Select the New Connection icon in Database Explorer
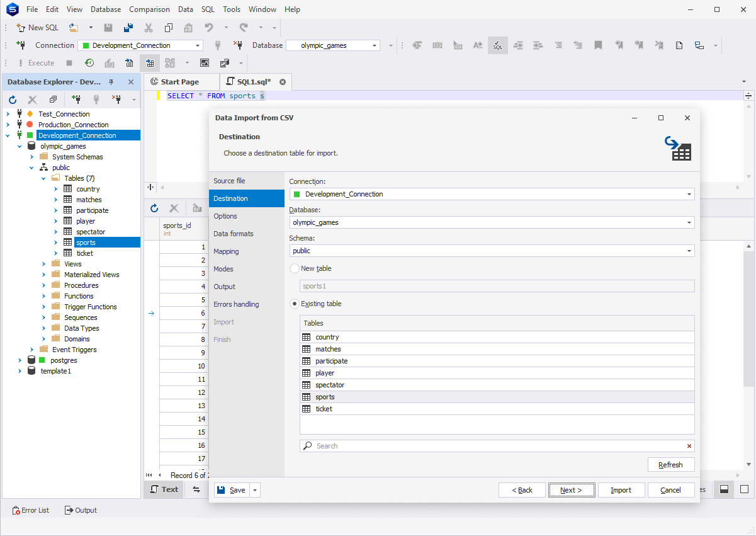 76,100
